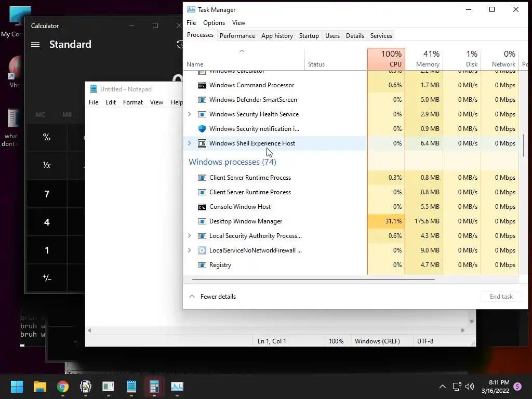Open Task Manager File menu

pyautogui.click(x=191, y=23)
